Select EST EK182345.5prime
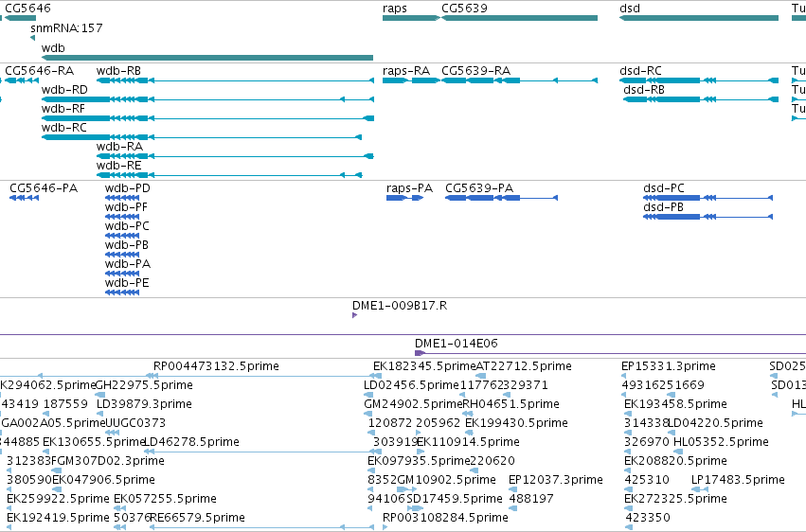806x532 pixels. tap(424, 366)
